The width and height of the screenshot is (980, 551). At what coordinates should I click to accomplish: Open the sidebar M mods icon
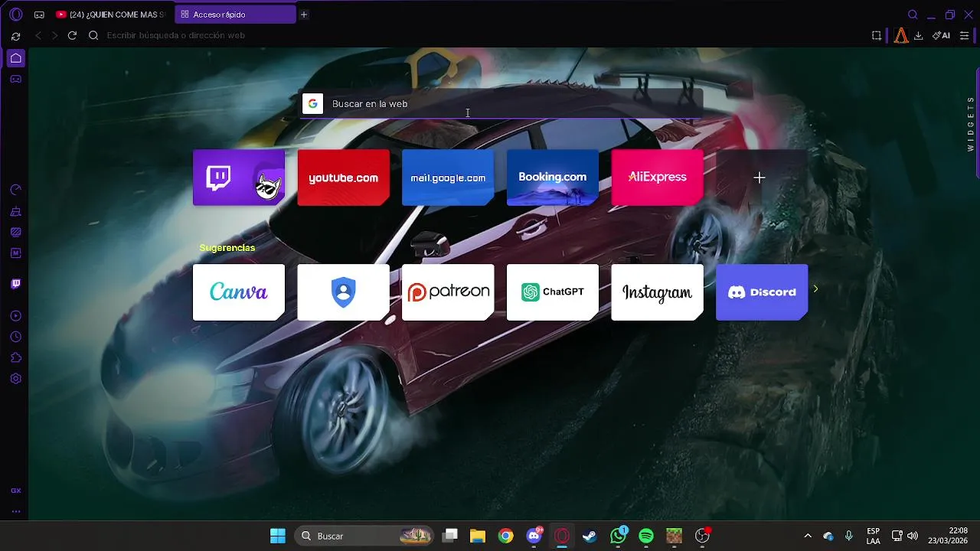15,253
